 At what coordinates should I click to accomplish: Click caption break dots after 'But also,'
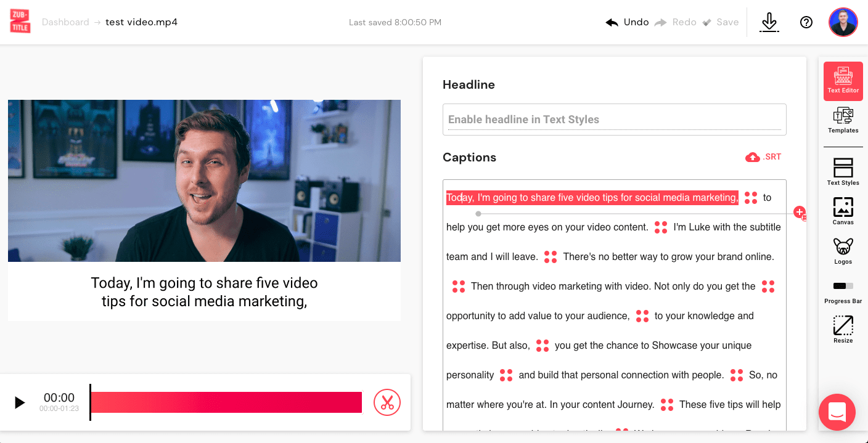click(542, 346)
